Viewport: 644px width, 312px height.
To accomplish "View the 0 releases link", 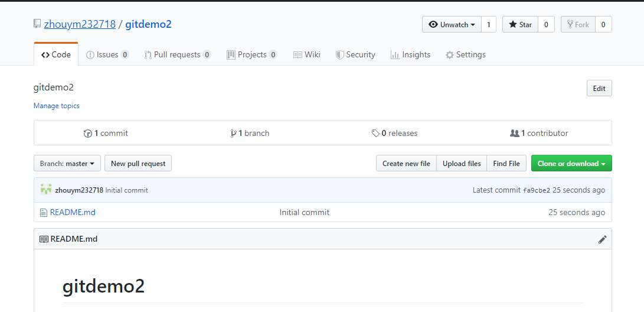I will click(394, 133).
